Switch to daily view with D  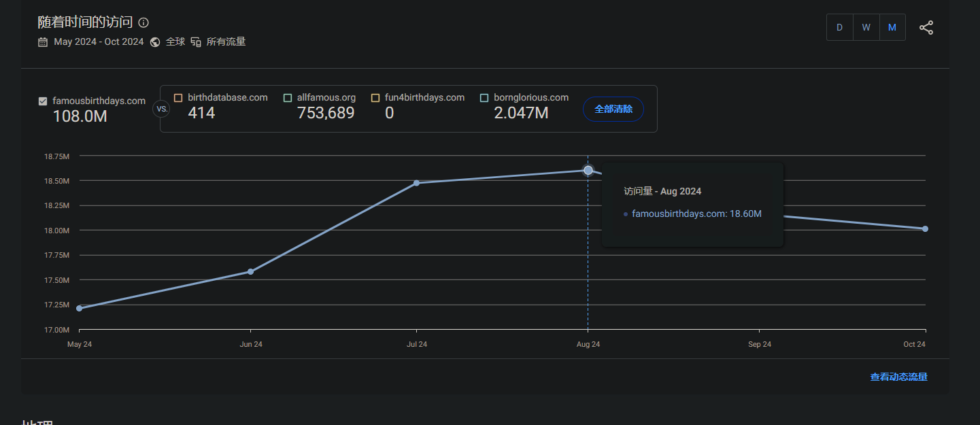839,27
